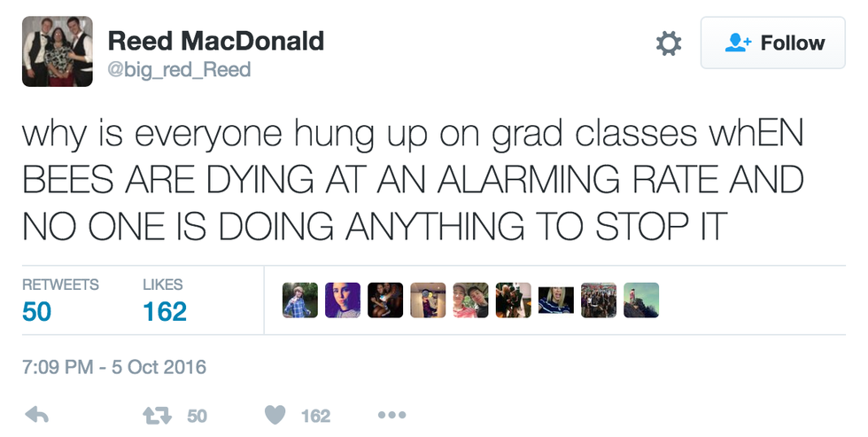The image size is (868, 437).
Task: Open liker avatar with plaid blue shirt
Action: point(300,300)
